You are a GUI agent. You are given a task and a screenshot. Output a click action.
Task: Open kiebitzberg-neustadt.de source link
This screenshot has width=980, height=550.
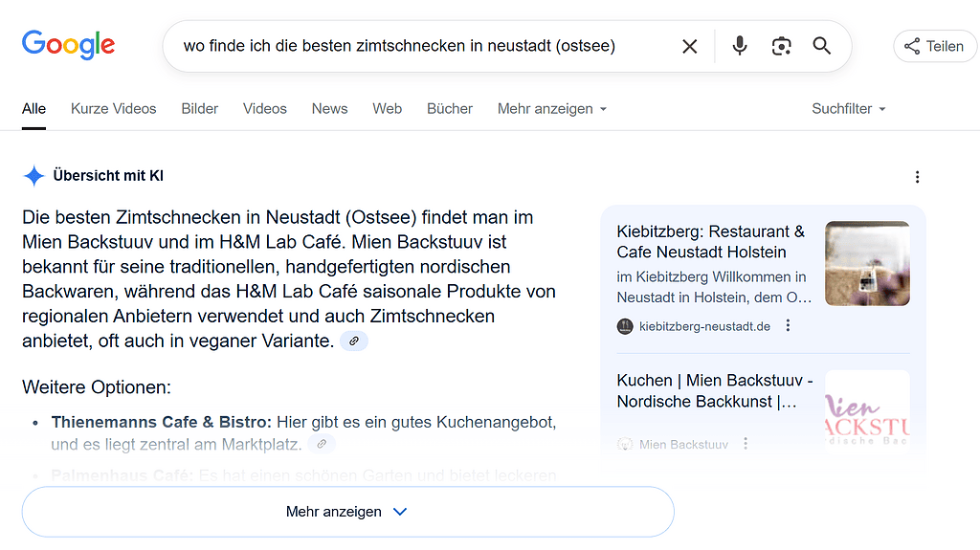[704, 326]
